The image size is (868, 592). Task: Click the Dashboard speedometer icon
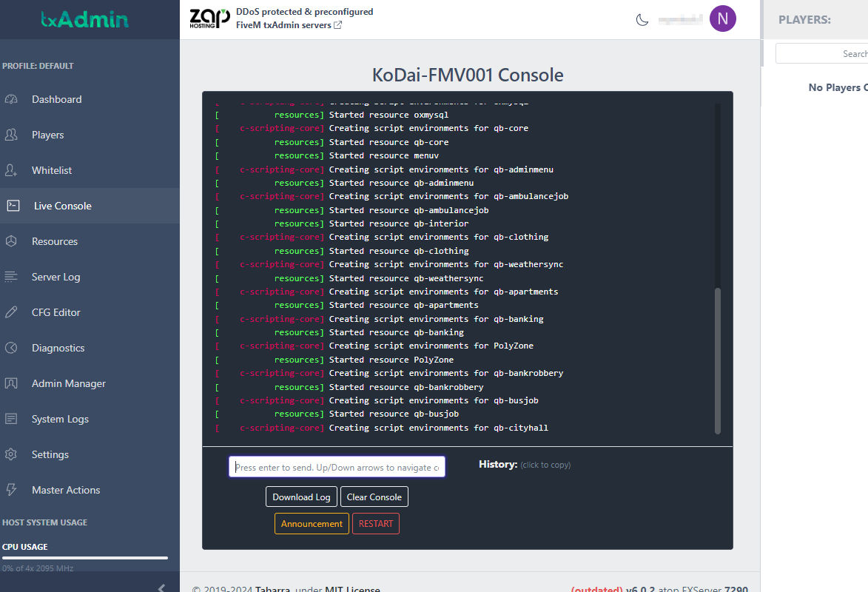click(x=11, y=99)
